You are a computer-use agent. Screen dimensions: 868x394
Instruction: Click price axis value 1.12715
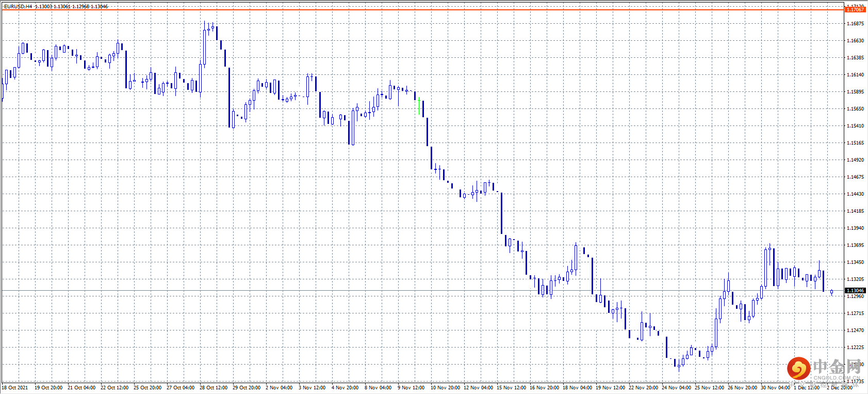856,313
